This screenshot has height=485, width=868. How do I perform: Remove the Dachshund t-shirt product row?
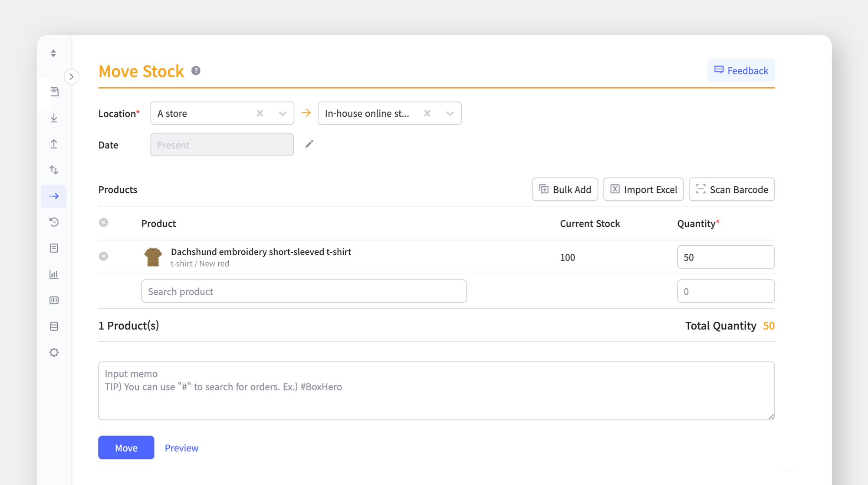[103, 256]
